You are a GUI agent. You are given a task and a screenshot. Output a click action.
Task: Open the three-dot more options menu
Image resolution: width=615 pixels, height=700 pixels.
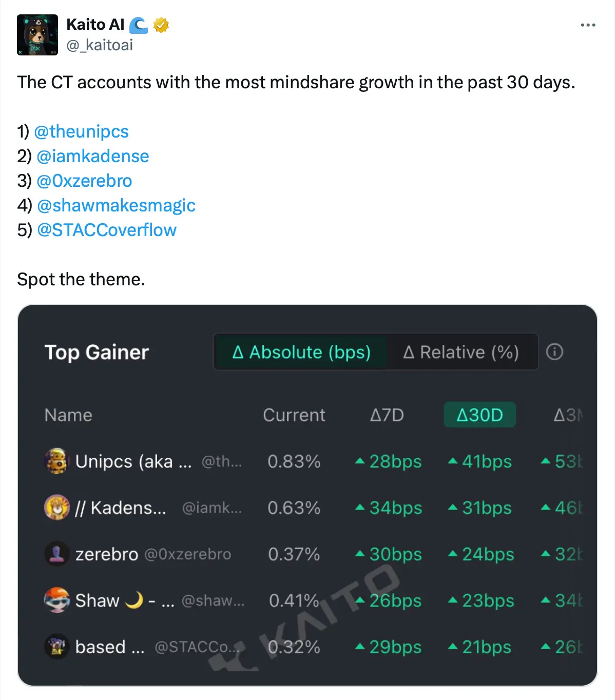588,25
